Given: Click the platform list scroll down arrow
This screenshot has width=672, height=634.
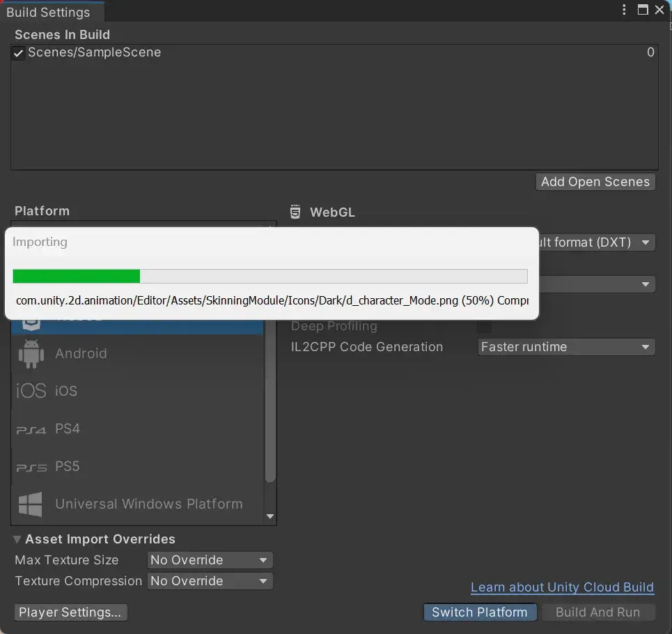Looking at the screenshot, I should click(x=270, y=516).
